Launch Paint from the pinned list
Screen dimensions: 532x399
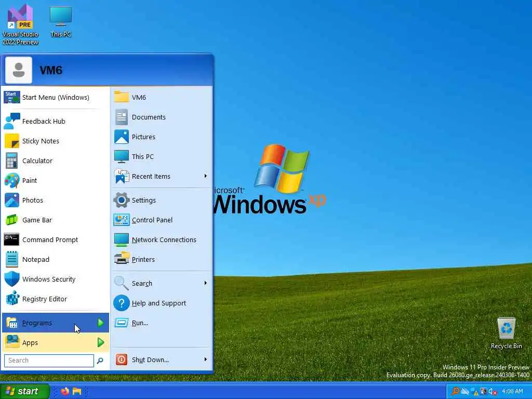(x=55, y=180)
